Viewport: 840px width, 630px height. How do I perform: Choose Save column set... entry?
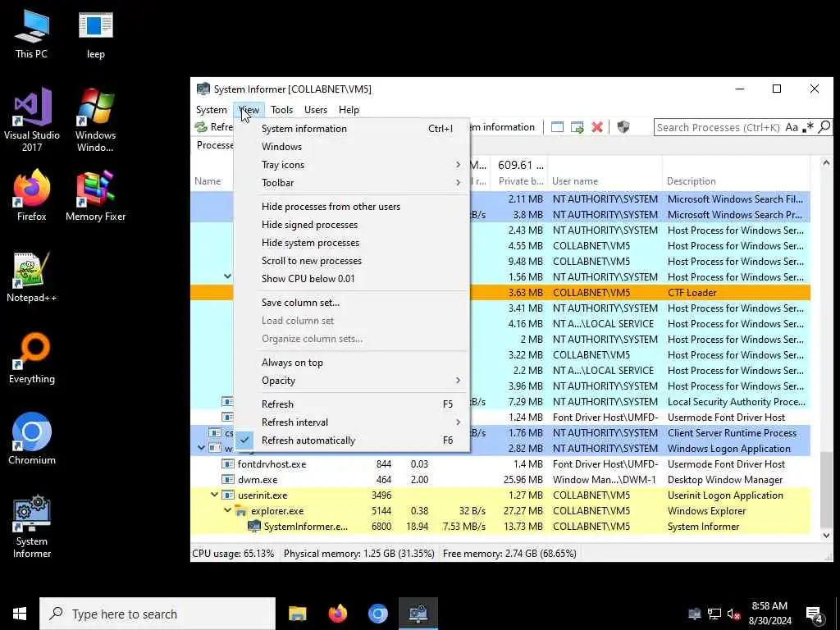352,302
